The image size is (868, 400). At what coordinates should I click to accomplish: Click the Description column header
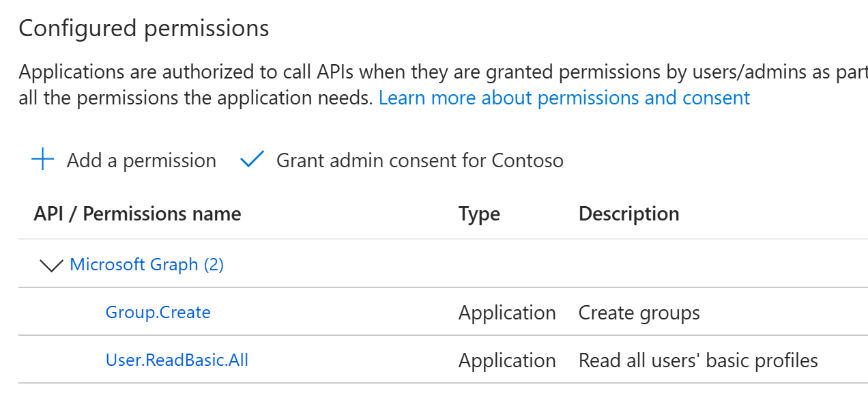(x=628, y=214)
